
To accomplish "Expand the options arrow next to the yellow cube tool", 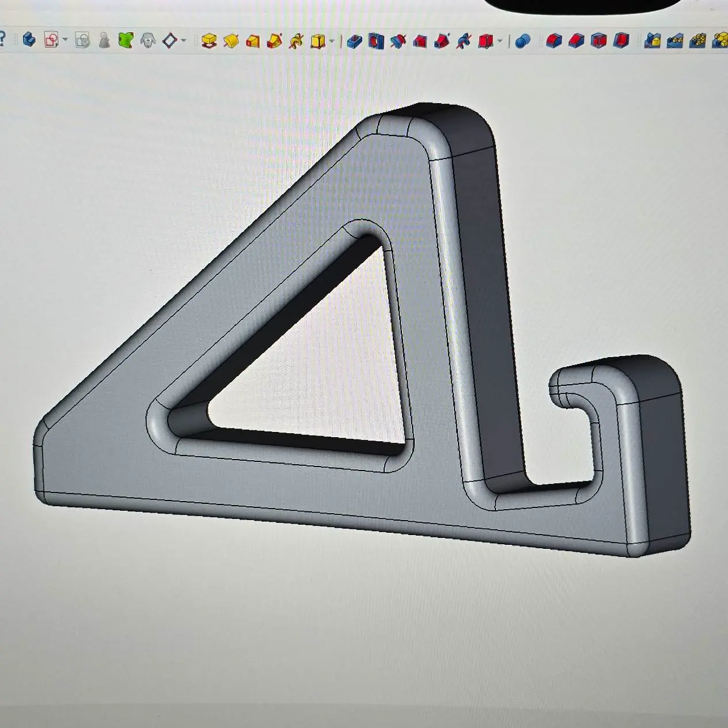I will pyautogui.click(x=331, y=41).
